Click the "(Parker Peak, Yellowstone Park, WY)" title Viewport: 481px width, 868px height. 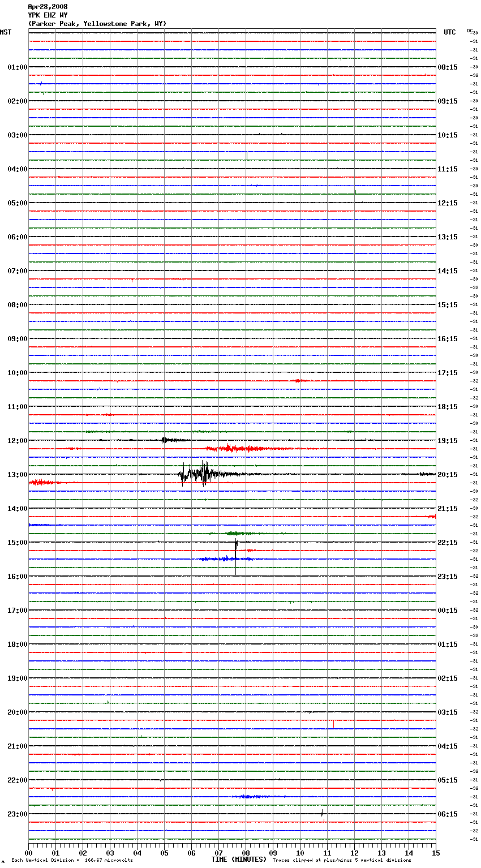97,24
